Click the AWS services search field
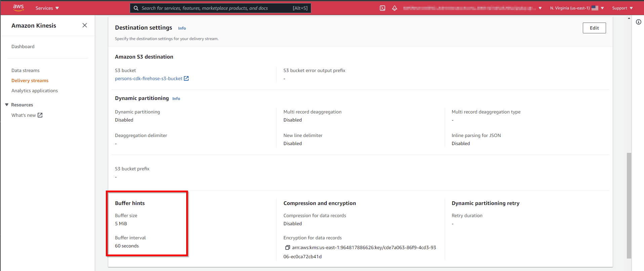Viewport: 644px width, 271px height. (x=215, y=8)
